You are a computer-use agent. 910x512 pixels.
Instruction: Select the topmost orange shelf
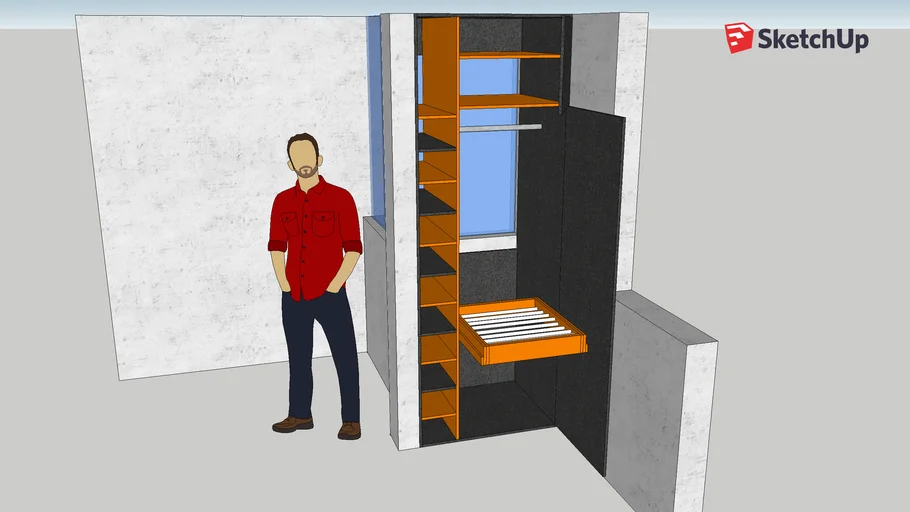510,55
